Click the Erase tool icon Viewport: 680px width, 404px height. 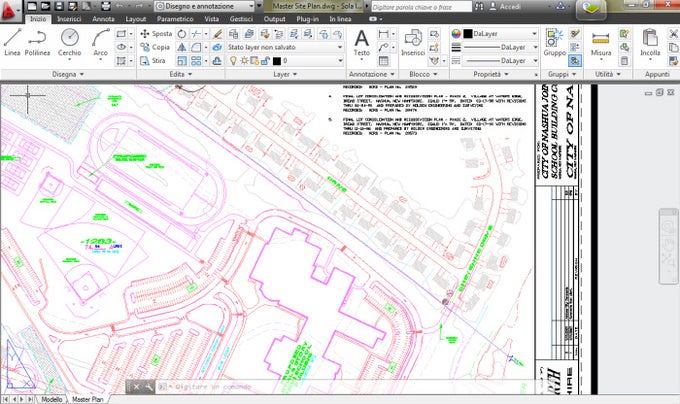218,33
